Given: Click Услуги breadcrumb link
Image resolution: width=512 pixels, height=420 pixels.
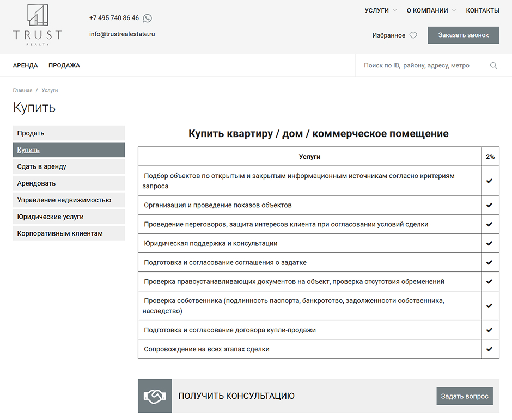Looking at the screenshot, I should [x=50, y=90].
